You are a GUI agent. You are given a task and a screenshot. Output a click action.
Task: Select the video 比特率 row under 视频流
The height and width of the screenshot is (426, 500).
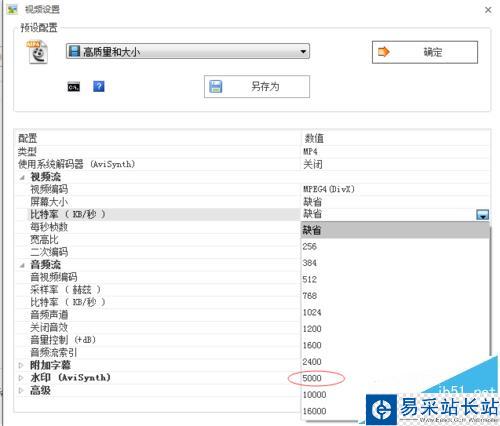pos(253,214)
